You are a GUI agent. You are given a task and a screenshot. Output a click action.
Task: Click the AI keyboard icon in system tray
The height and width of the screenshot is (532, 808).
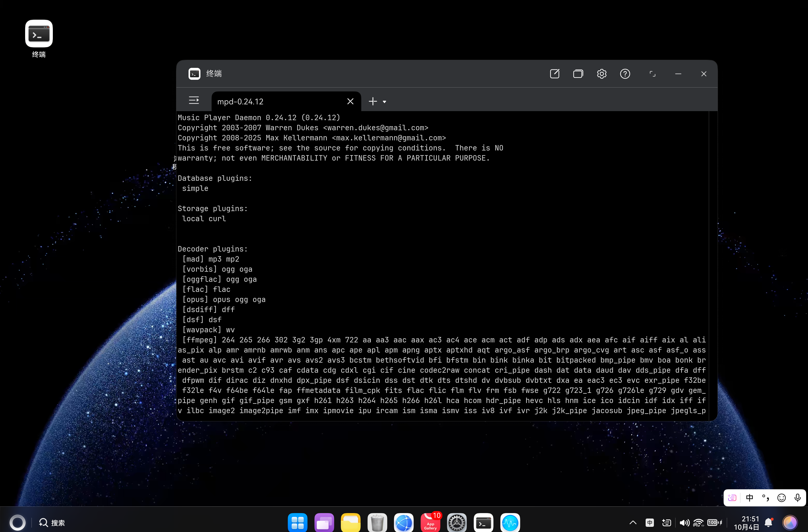click(666, 522)
